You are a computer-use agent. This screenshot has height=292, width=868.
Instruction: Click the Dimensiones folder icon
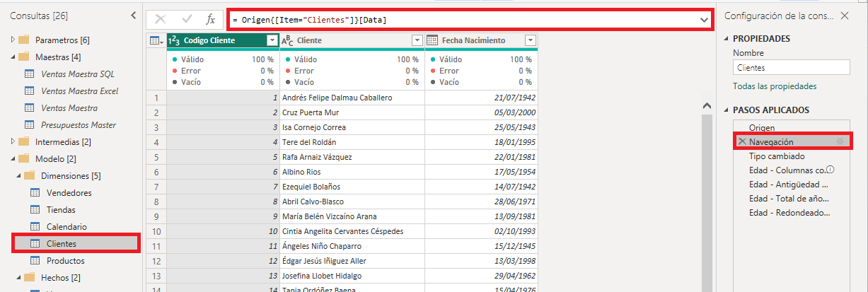click(x=30, y=175)
